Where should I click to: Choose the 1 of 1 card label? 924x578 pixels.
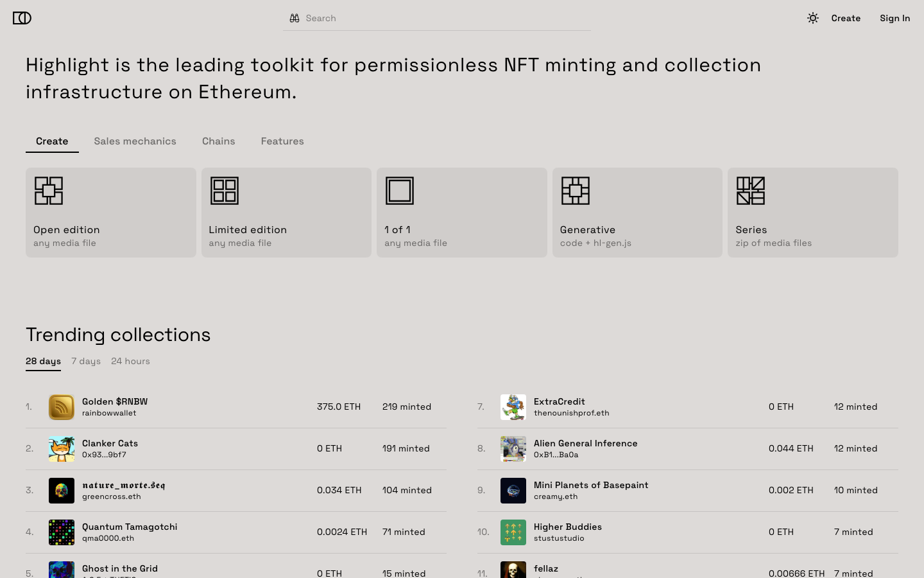coord(397,230)
